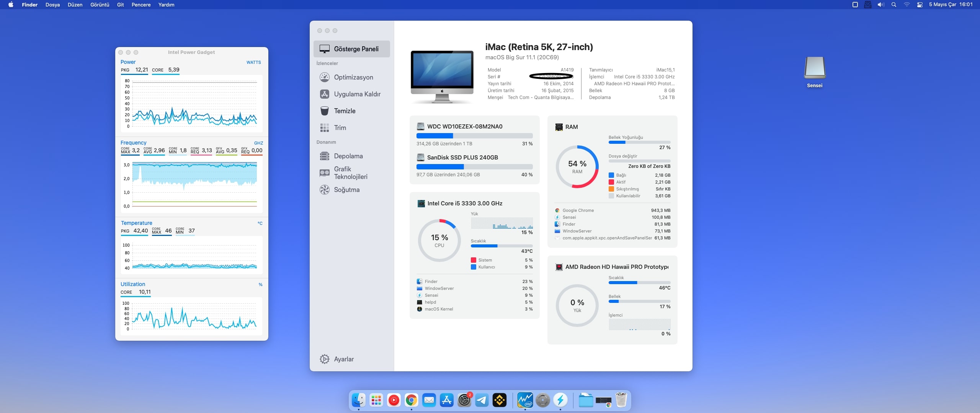Open the Pencere menu
980x413 pixels.
point(141,5)
